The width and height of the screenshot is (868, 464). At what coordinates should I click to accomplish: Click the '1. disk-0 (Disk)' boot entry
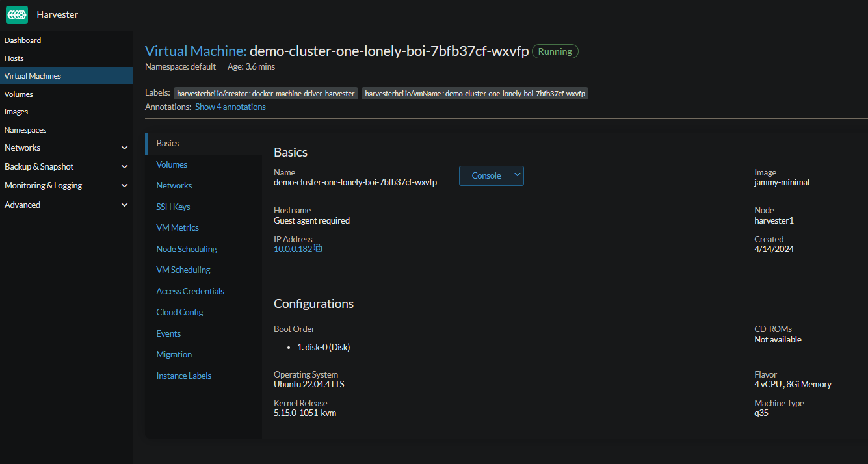click(x=324, y=347)
